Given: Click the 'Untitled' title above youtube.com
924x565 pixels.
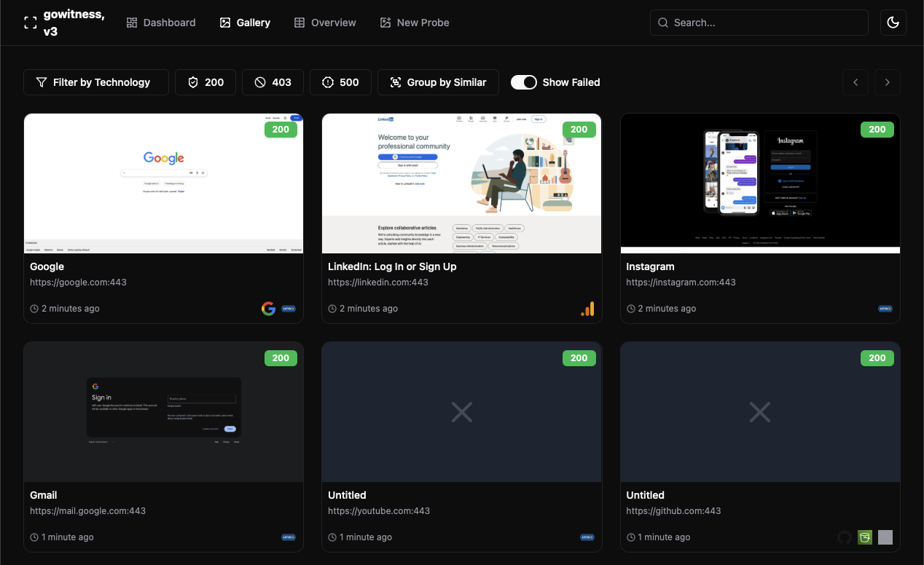Looking at the screenshot, I should (x=347, y=495).
